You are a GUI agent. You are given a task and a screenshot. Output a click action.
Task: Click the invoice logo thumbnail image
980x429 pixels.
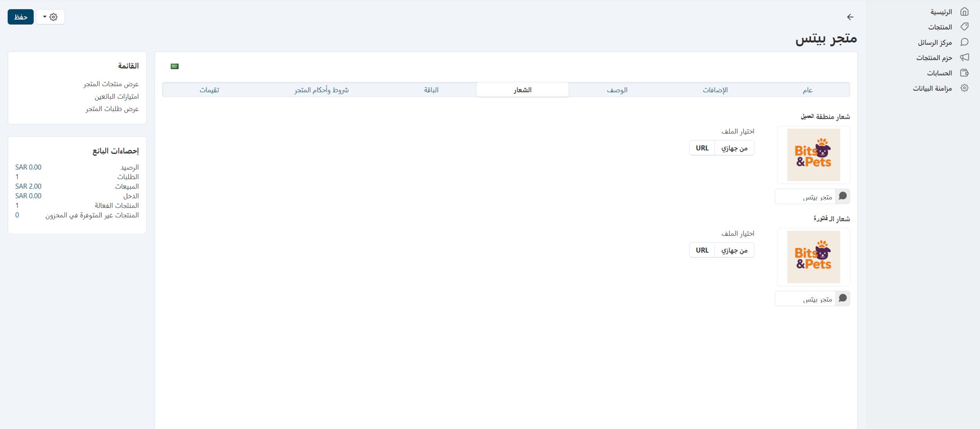tap(813, 257)
